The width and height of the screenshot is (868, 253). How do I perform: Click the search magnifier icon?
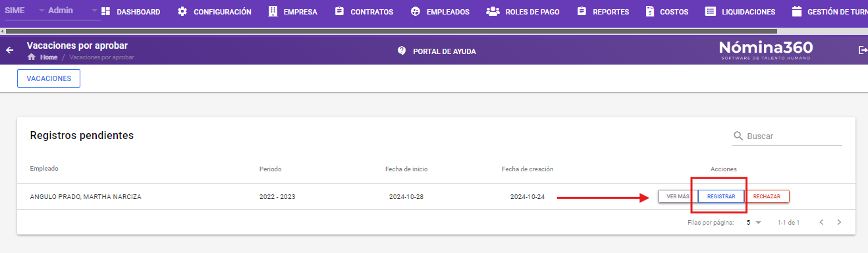pyautogui.click(x=738, y=136)
